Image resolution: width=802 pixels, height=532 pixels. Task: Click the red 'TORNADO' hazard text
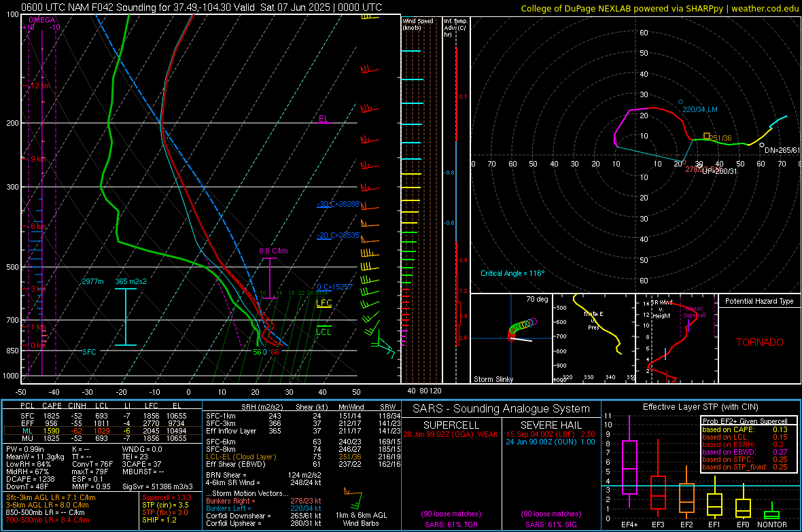pyautogui.click(x=760, y=342)
